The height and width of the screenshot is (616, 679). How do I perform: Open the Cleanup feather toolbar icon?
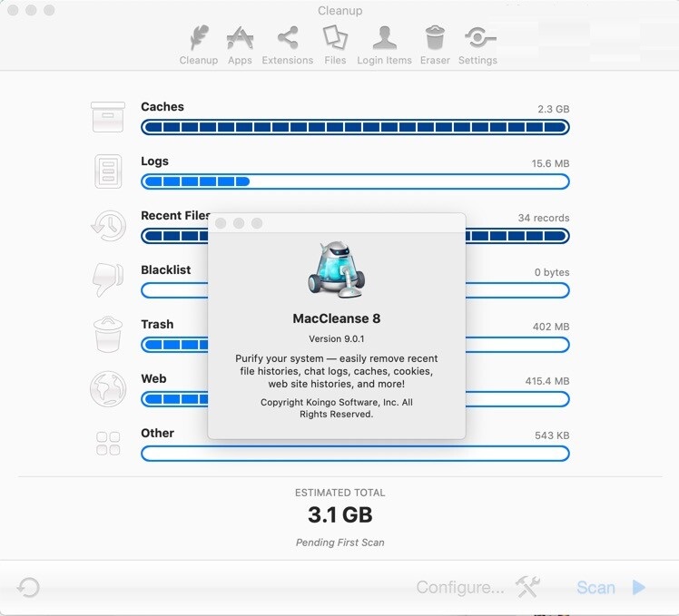click(199, 37)
